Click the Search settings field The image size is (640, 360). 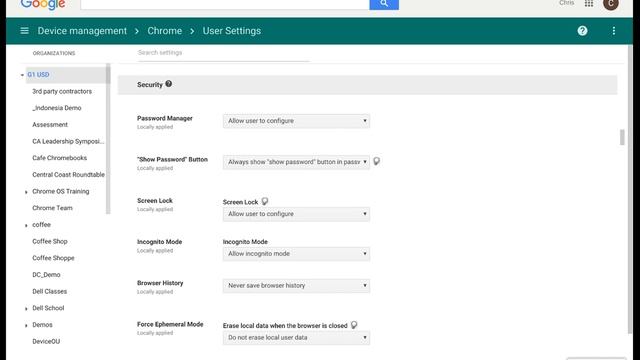[223, 53]
